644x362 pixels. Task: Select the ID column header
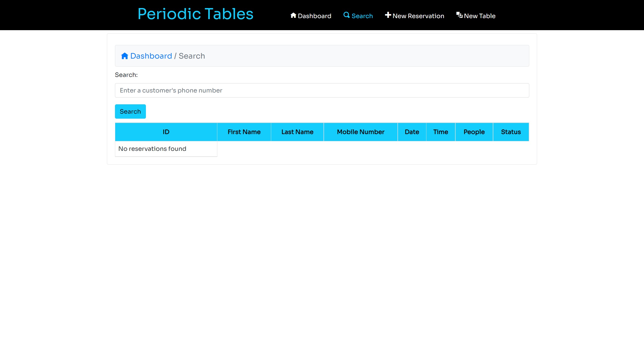tap(166, 132)
